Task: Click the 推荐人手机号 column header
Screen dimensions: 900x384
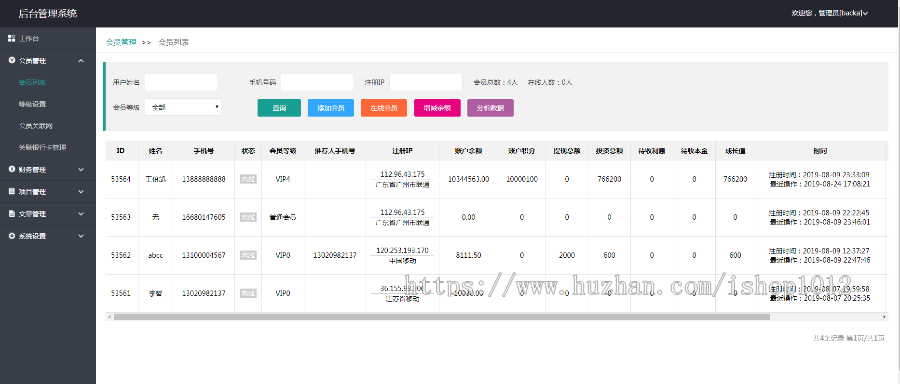Action: point(335,151)
